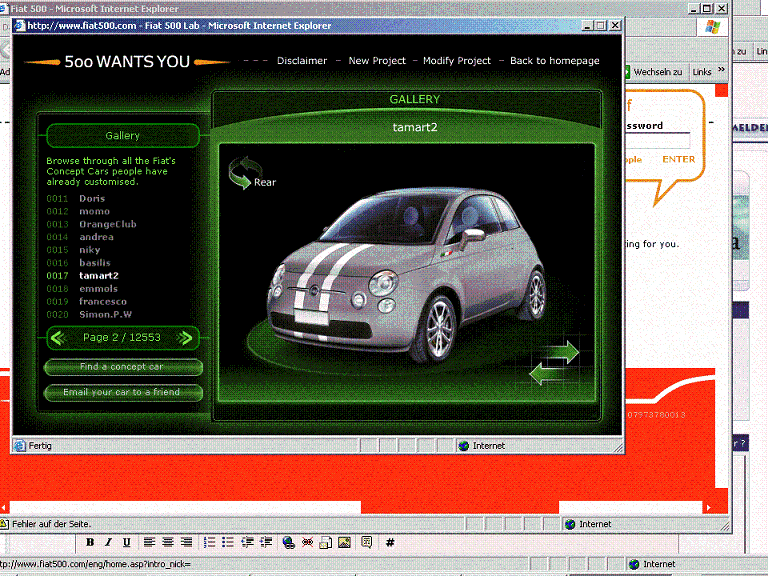Open the Disclaimer menu item

[302, 61]
